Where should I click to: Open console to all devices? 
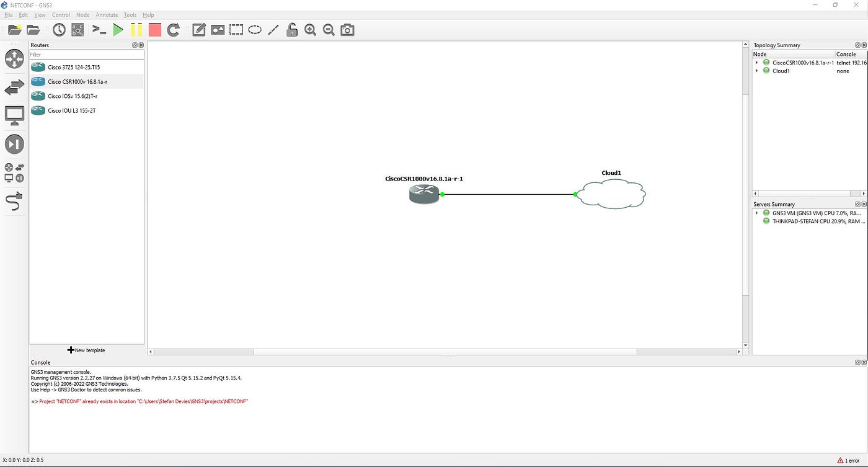[99, 30]
